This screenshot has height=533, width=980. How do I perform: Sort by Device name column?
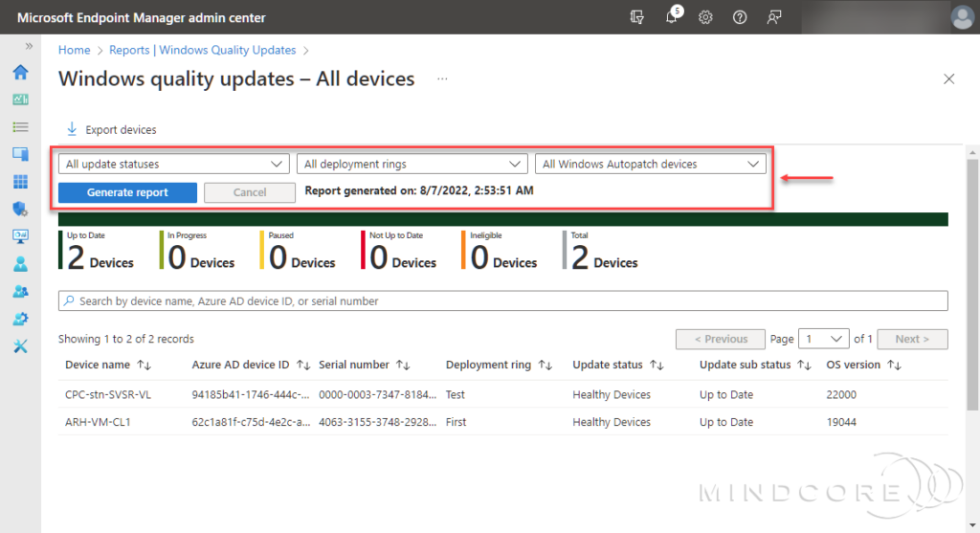click(108, 365)
